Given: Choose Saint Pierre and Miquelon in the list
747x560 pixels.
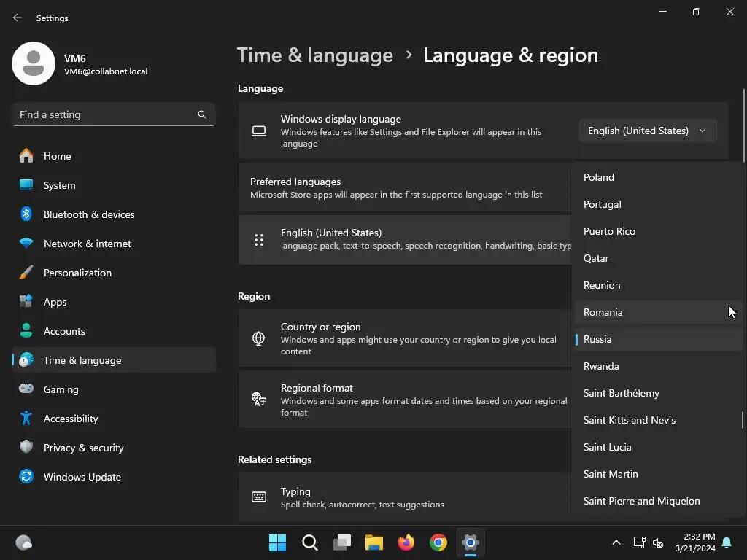Looking at the screenshot, I should pyautogui.click(x=659, y=501).
